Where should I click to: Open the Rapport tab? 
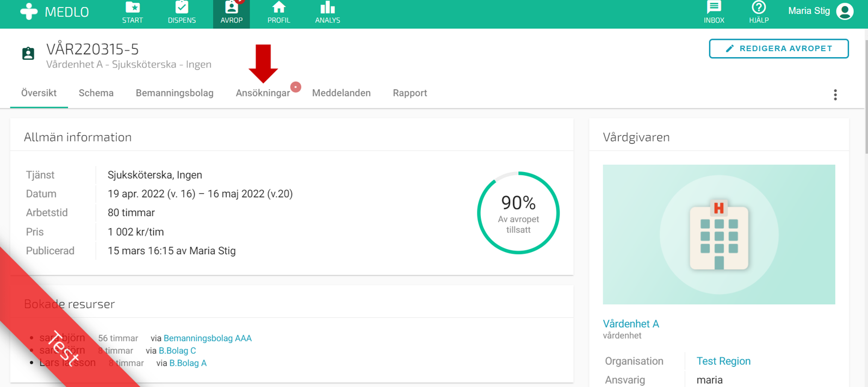tap(410, 93)
